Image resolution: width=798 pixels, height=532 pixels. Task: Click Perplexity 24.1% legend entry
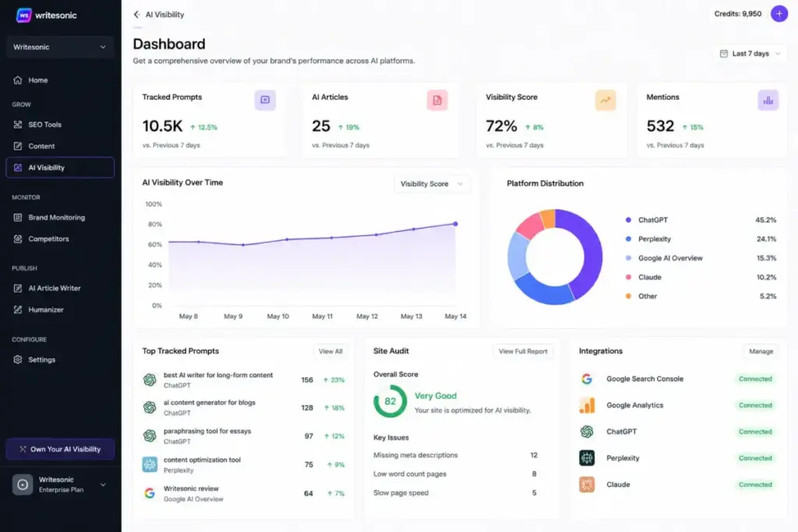(x=701, y=239)
